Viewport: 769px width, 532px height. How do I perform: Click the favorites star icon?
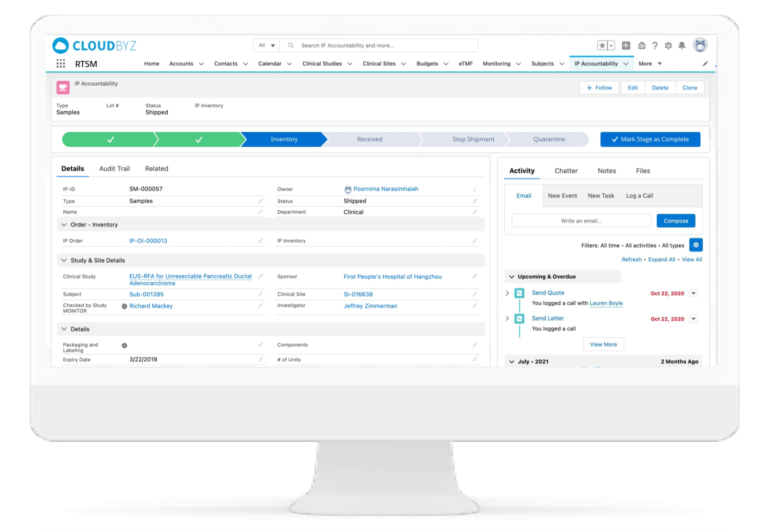602,45
